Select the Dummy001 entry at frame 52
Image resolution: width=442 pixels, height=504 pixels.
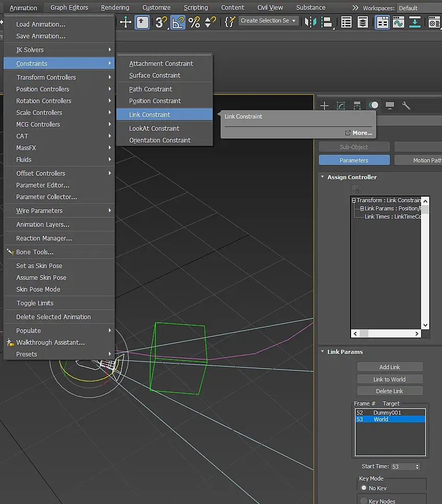(387, 413)
